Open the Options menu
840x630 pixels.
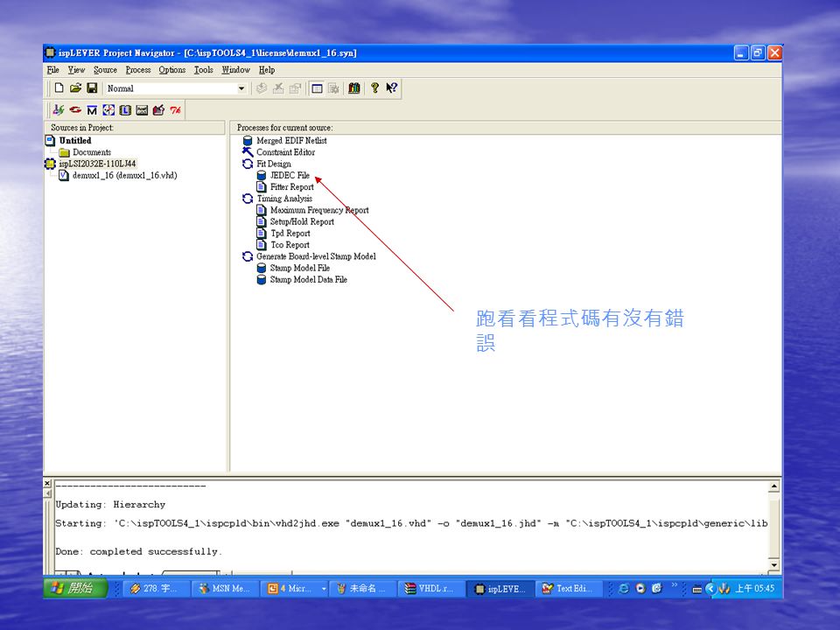pos(172,70)
